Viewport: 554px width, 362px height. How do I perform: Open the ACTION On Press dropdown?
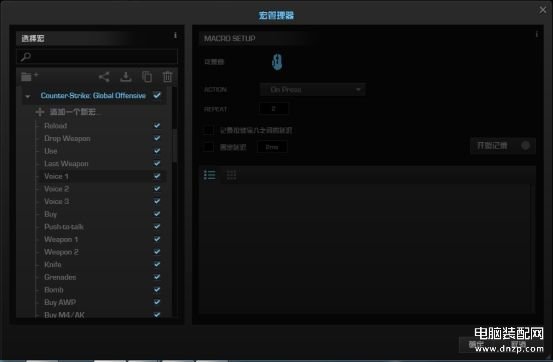313,90
